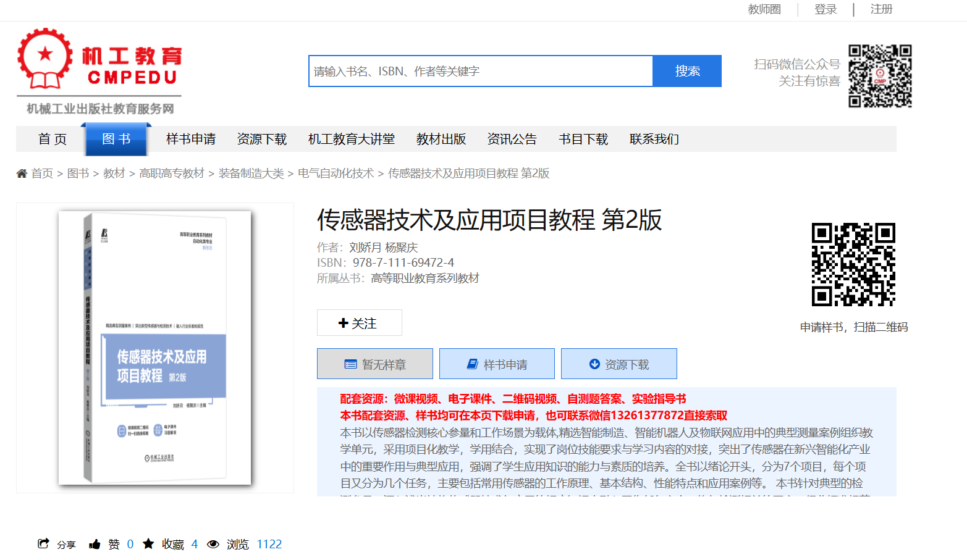Click the WeChat official account QR code
Viewport: 967px width, 560px height.
(880, 76)
